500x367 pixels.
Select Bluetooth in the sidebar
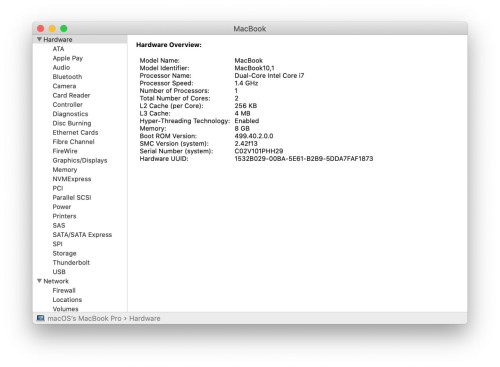tap(67, 77)
